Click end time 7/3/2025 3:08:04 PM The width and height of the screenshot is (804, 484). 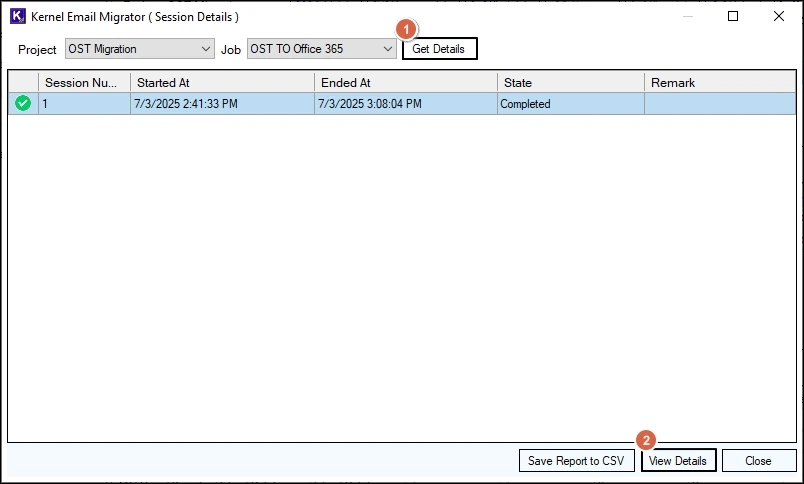click(406, 104)
